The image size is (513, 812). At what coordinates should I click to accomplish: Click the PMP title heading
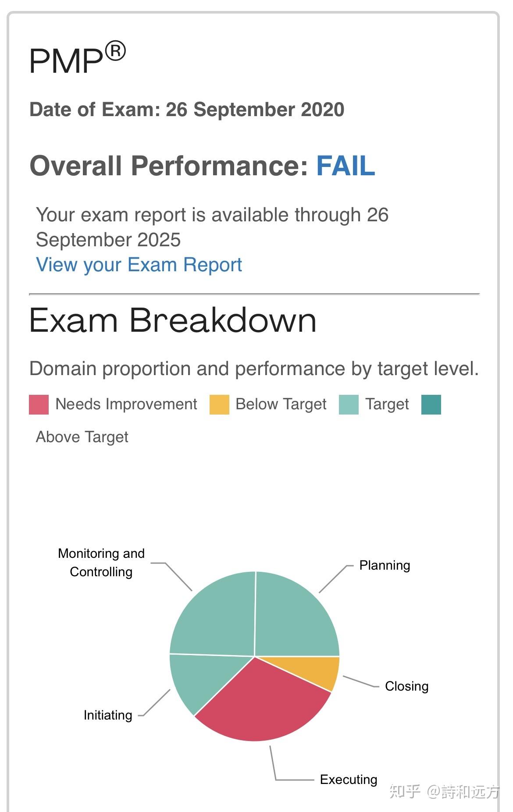[x=77, y=59]
